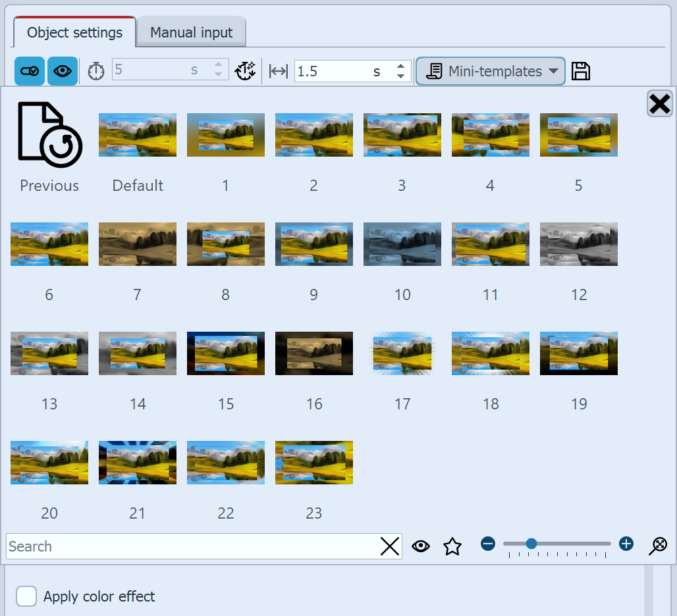Click the eye icon beside the search bar
This screenshot has width=677, height=616.
pyautogui.click(x=421, y=546)
